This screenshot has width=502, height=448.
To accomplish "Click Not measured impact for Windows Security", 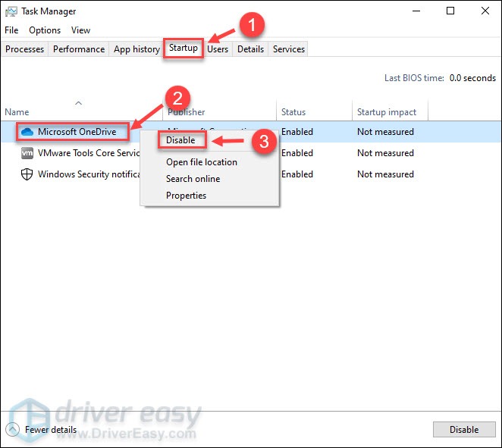I will coord(385,174).
